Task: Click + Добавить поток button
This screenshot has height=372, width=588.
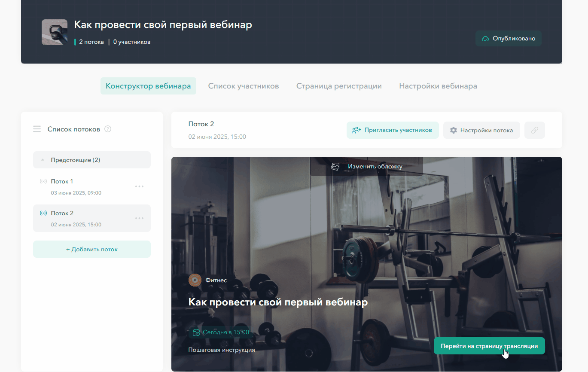Action: click(92, 249)
